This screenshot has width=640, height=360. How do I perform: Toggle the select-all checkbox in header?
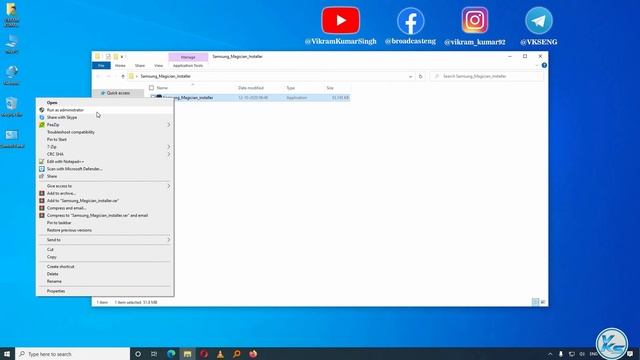[151, 88]
